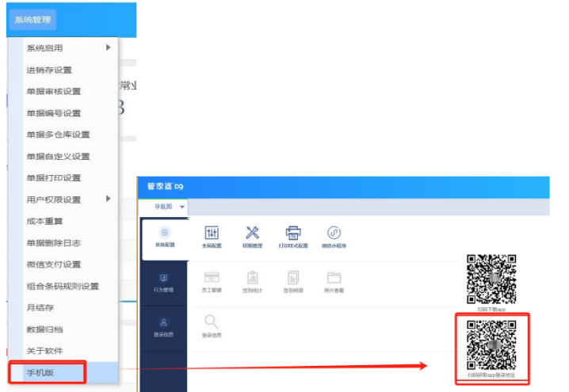Click the 管家婆 D9 title logo

(166, 186)
